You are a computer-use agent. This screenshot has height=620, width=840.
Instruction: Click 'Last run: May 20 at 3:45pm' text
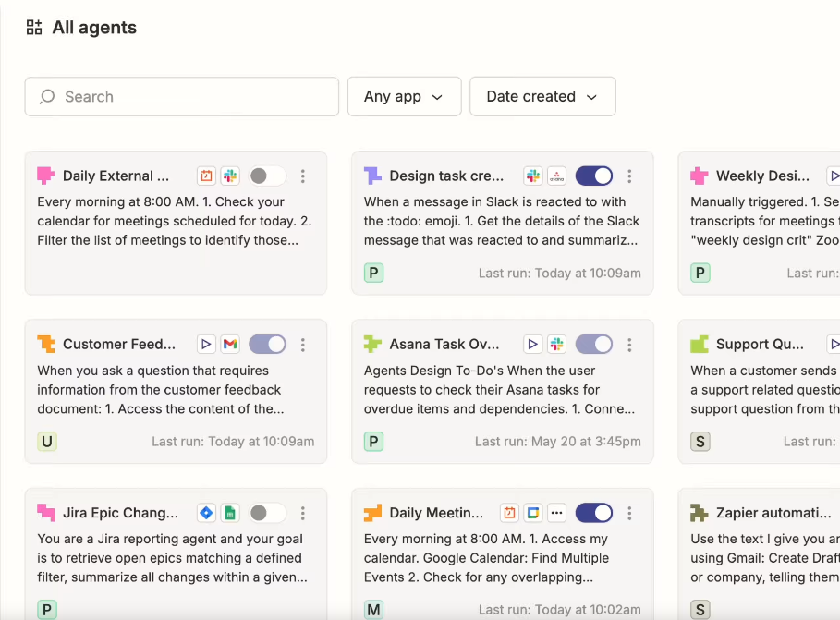(x=557, y=441)
